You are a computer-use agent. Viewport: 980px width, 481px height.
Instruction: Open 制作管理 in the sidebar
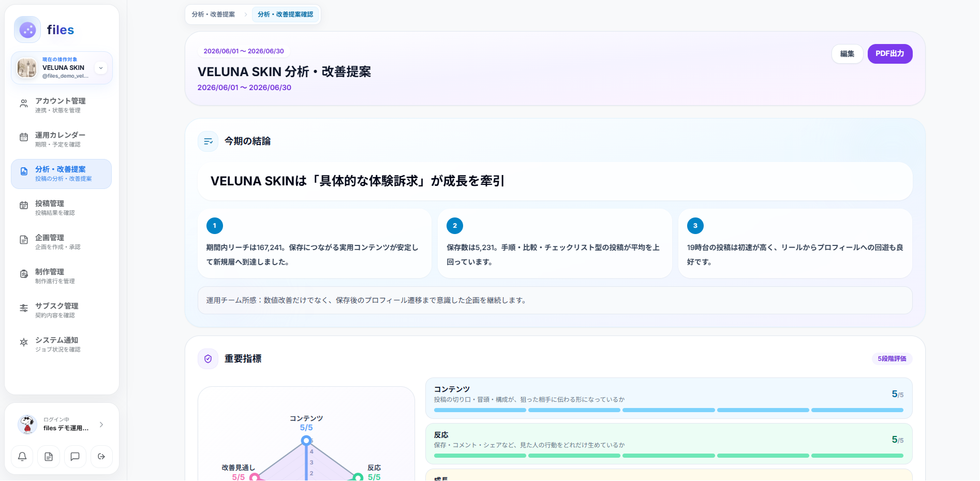(61, 276)
